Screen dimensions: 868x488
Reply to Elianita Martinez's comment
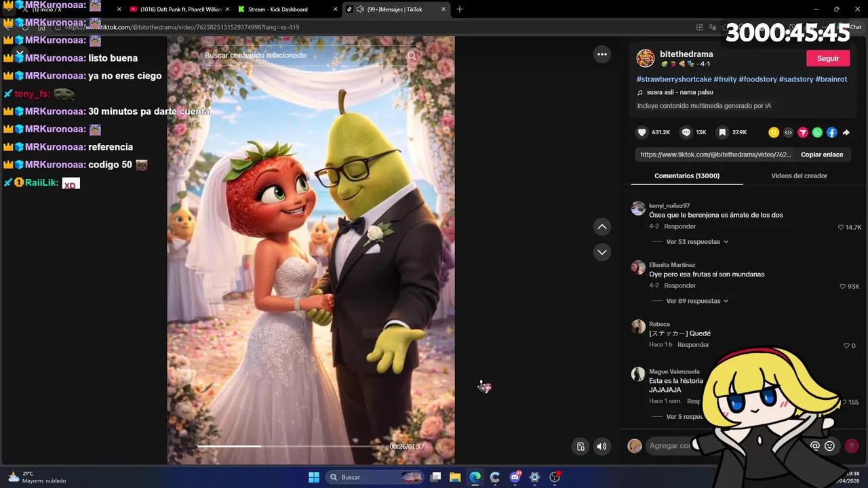pyautogui.click(x=680, y=285)
